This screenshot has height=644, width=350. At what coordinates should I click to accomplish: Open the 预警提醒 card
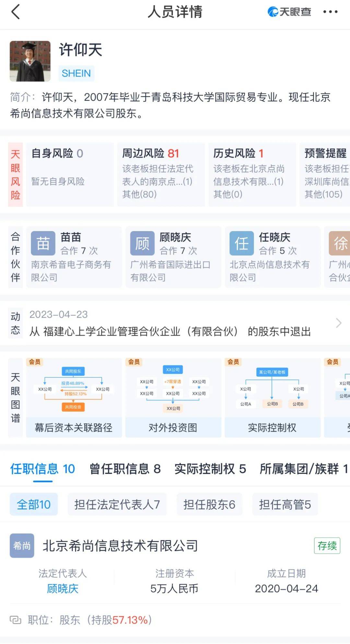tap(325, 174)
